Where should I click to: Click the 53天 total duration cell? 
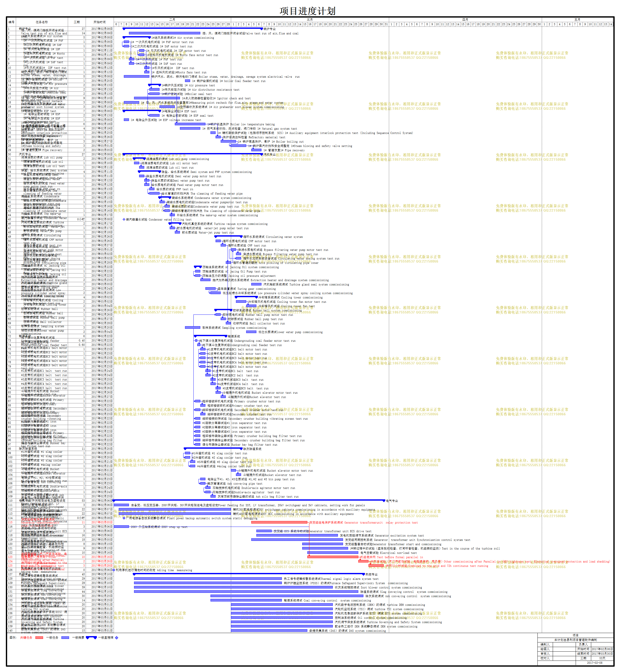pyautogui.click(x=602, y=658)
